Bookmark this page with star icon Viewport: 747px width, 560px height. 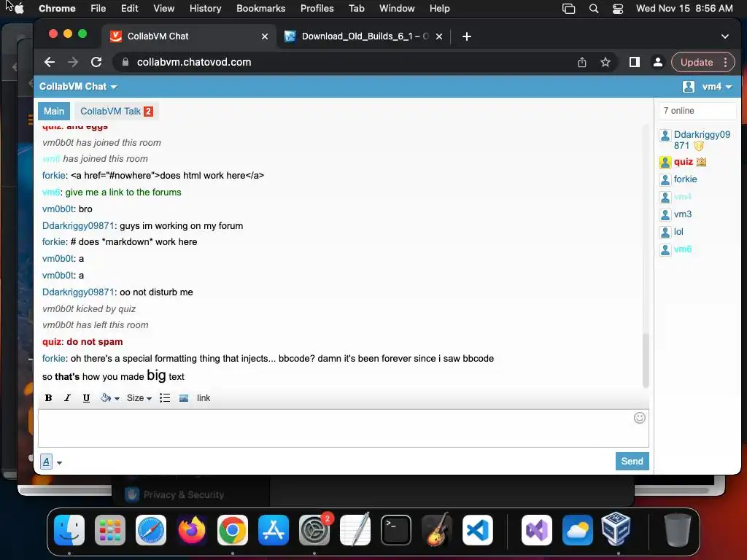pyautogui.click(x=605, y=63)
